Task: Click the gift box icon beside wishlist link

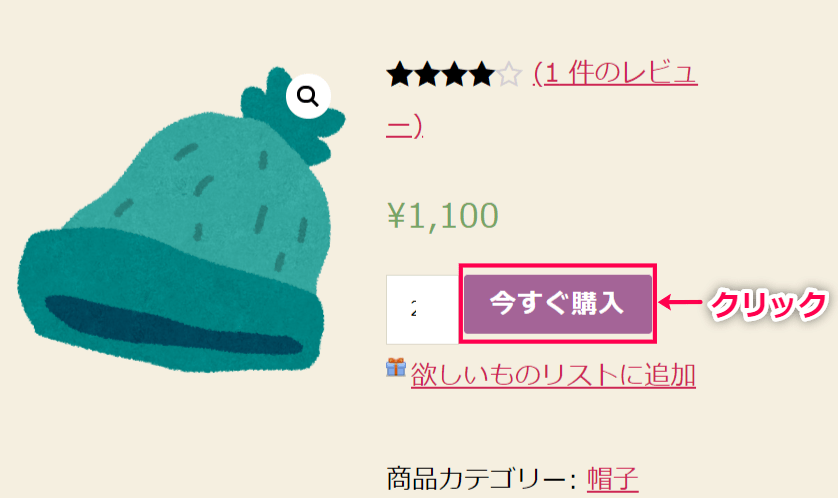Action: tap(396, 368)
